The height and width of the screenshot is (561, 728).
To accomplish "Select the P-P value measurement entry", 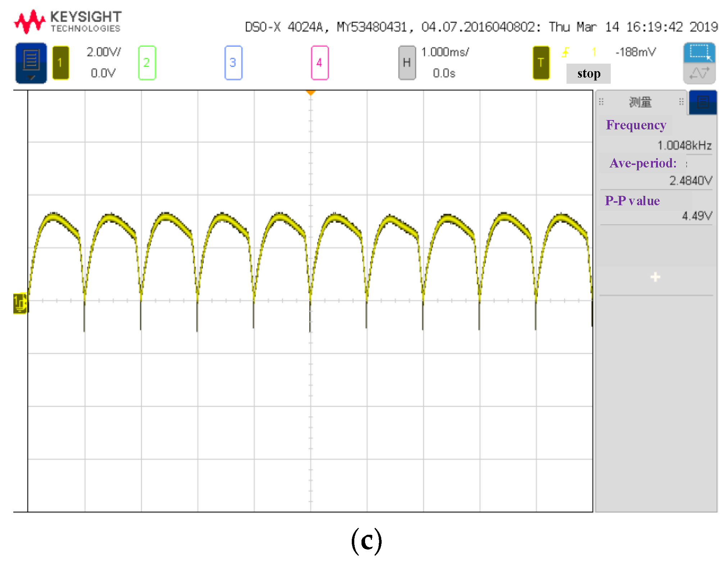I will click(632, 201).
